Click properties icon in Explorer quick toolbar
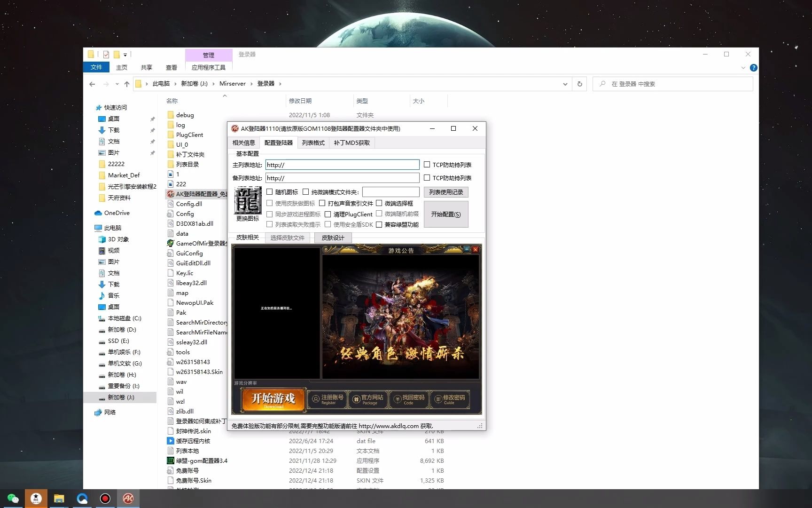Image resolution: width=812 pixels, height=508 pixels. [x=106, y=55]
